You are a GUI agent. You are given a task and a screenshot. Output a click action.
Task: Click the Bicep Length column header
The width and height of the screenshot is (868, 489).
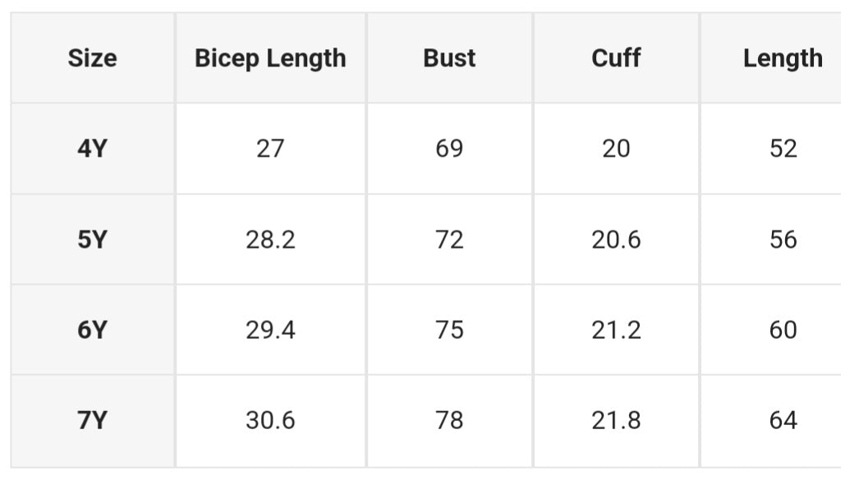[270, 58]
